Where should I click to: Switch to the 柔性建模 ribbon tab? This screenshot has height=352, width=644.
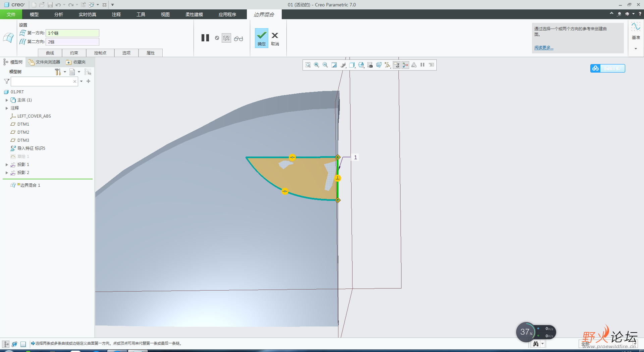click(194, 14)
